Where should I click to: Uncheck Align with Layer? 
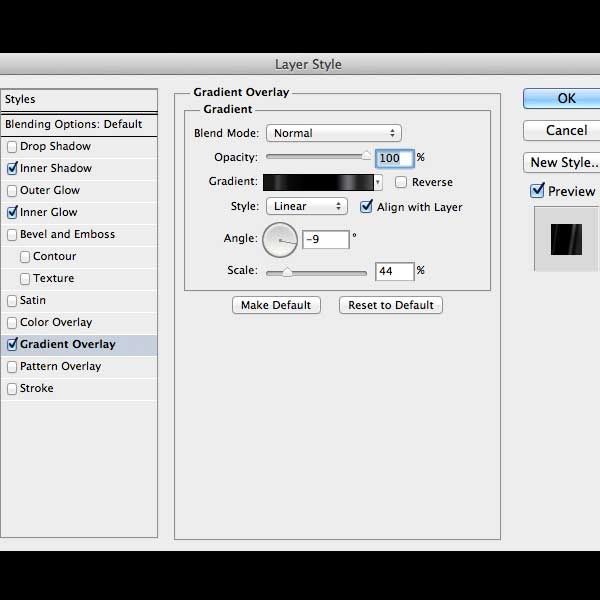pyautogui.click(x=366, y=207)
